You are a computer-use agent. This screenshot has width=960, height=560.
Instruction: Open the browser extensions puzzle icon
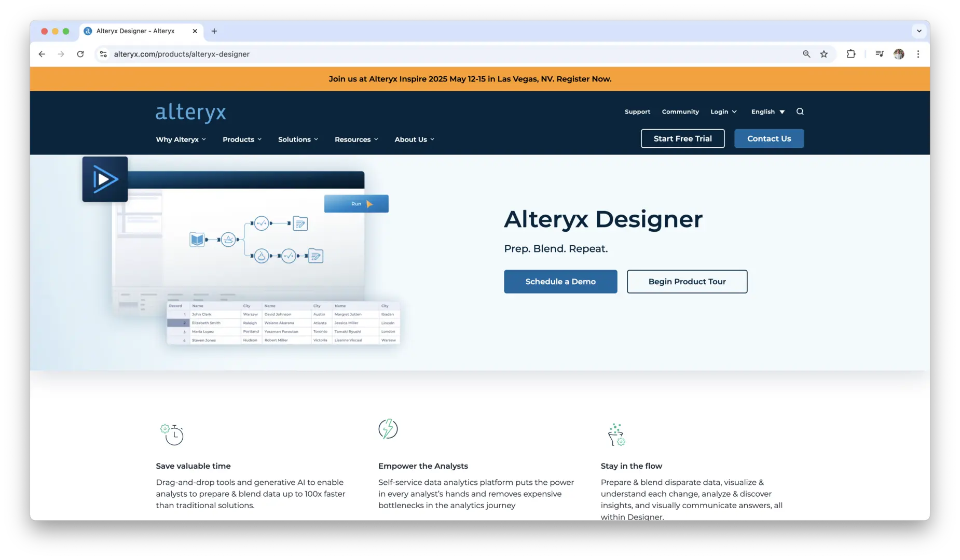click(x=851, y=54)
